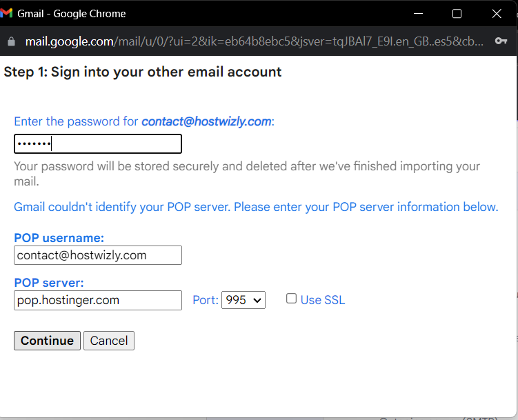
Task: Open the saved passwords key icon
Action: point(501,41)
